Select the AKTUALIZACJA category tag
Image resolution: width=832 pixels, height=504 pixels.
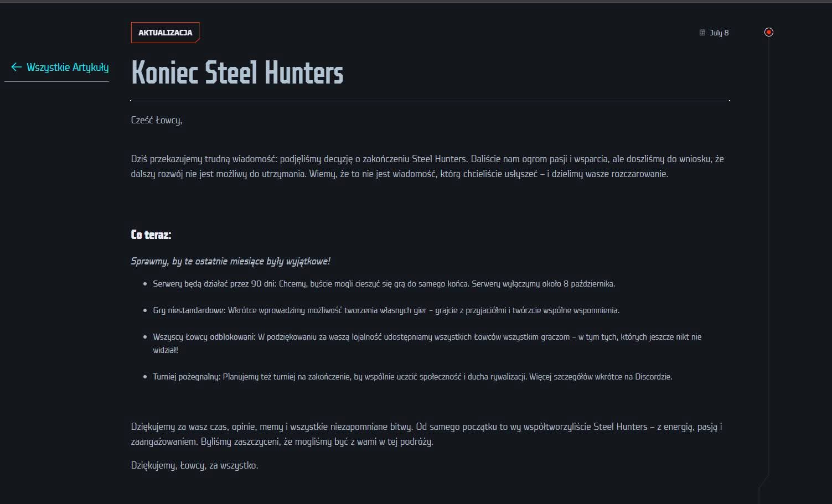coord(166,33)
